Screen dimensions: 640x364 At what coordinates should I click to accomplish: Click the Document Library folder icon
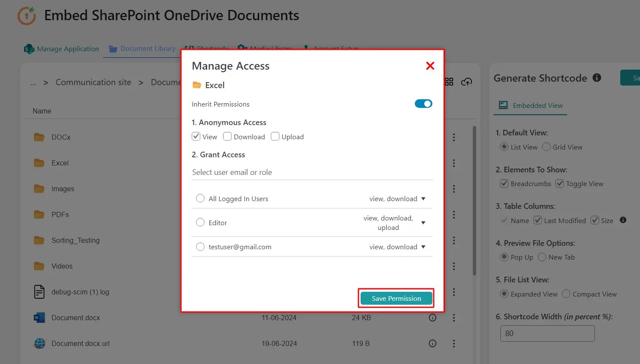(113, 49)
